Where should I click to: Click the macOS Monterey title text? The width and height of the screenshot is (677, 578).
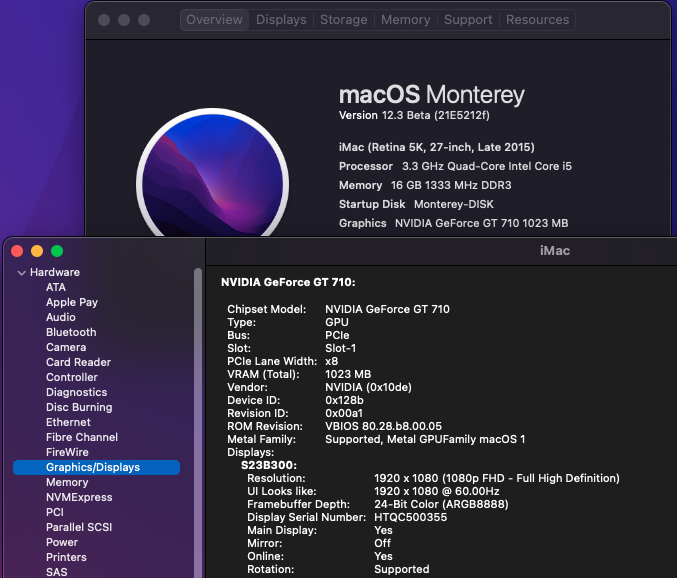tap(431, 95)
